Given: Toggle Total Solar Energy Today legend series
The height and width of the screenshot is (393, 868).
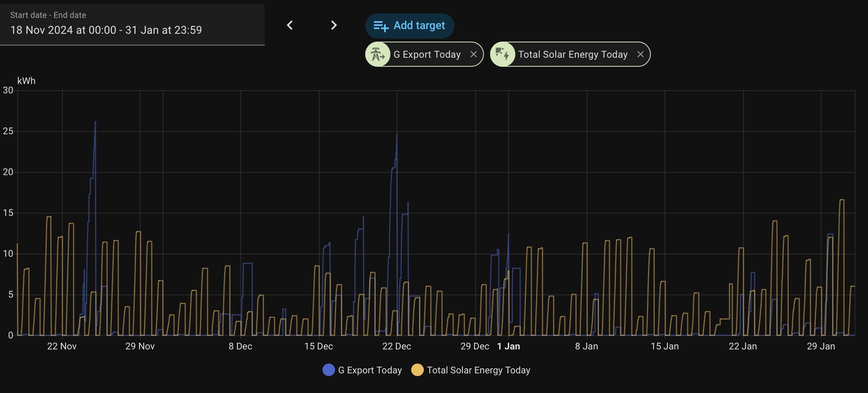Looking at the screenshot, I should click(471, 370).
